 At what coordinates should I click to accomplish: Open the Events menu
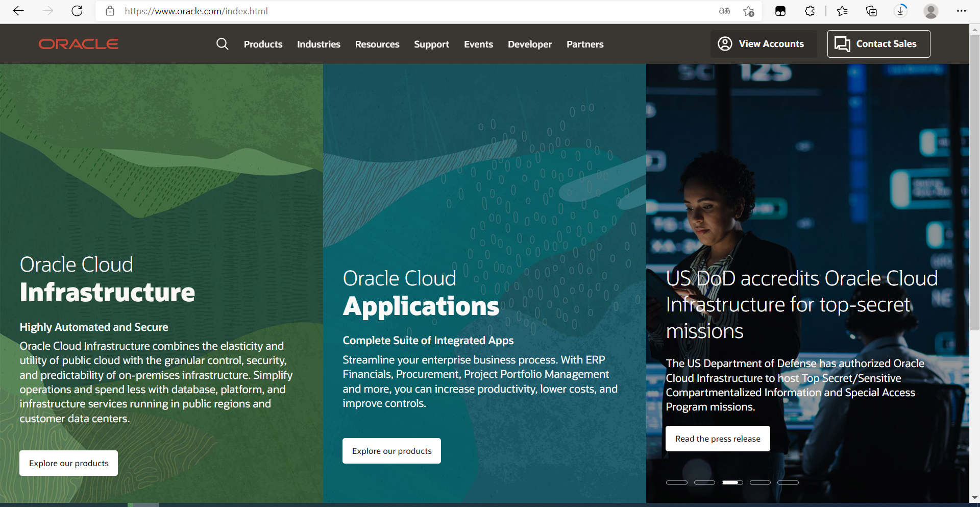(x=478, y=44)
